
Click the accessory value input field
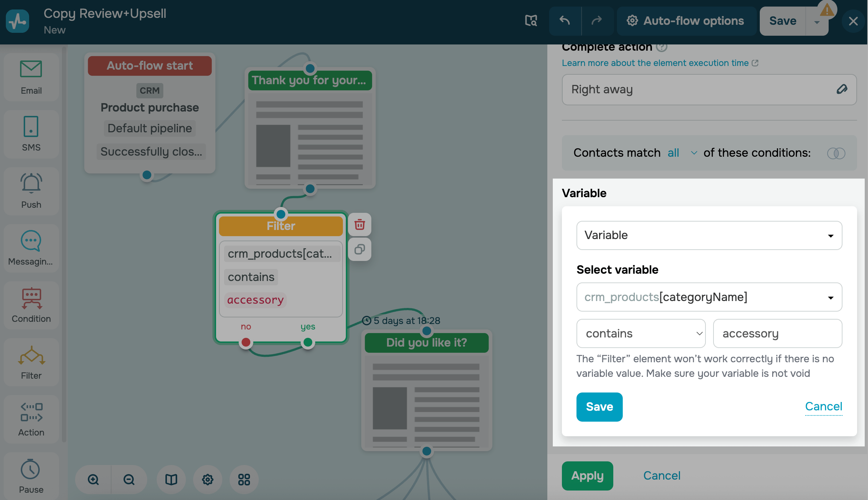click(x=777, y=334)
